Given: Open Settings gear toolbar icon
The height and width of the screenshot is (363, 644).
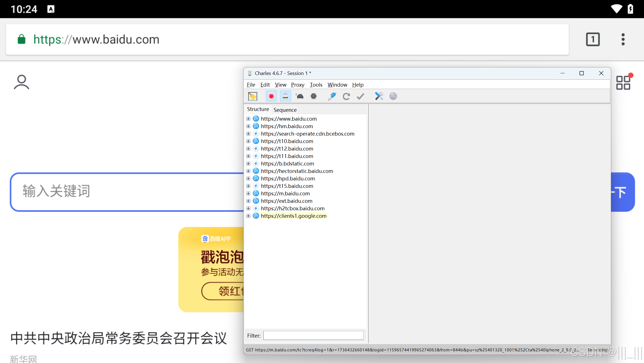Looking at the screenshot, I should 393,96.
